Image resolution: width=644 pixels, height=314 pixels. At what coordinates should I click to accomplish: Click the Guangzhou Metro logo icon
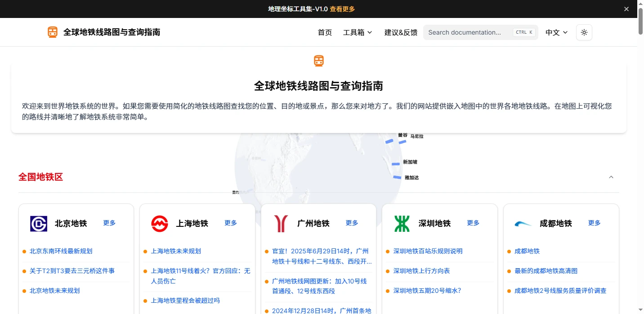(281, 223)
